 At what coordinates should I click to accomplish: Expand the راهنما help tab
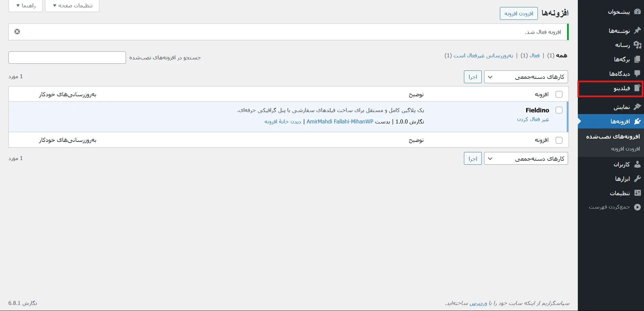[26, 6]
